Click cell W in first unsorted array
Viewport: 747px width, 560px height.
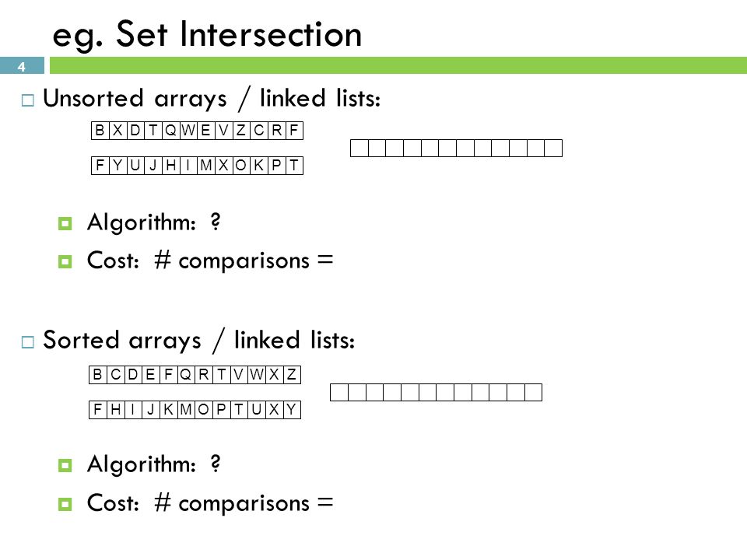point(188,131)
